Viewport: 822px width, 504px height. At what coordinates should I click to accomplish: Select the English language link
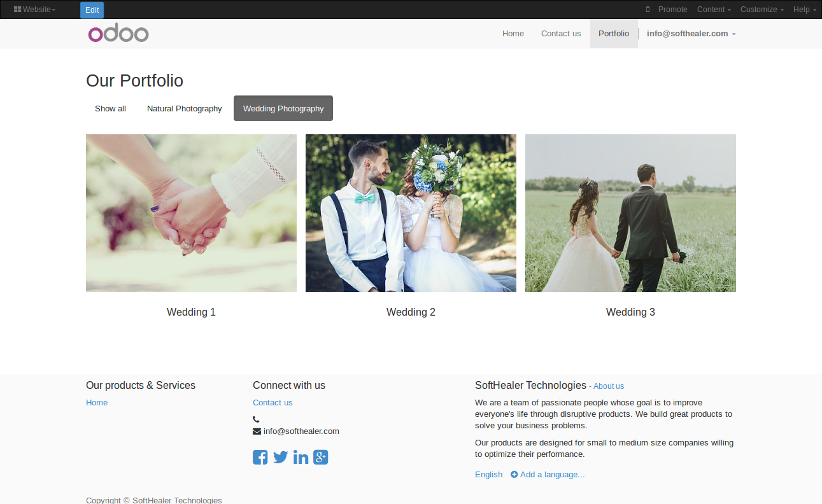[x=488, y=474]
